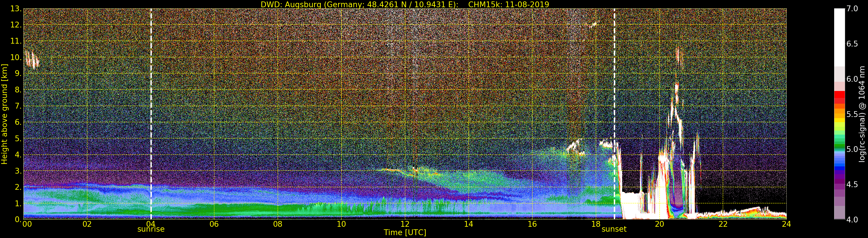Click the height tick label '6.'
Viewport: 868px width, 238px height.
(18, 122)
